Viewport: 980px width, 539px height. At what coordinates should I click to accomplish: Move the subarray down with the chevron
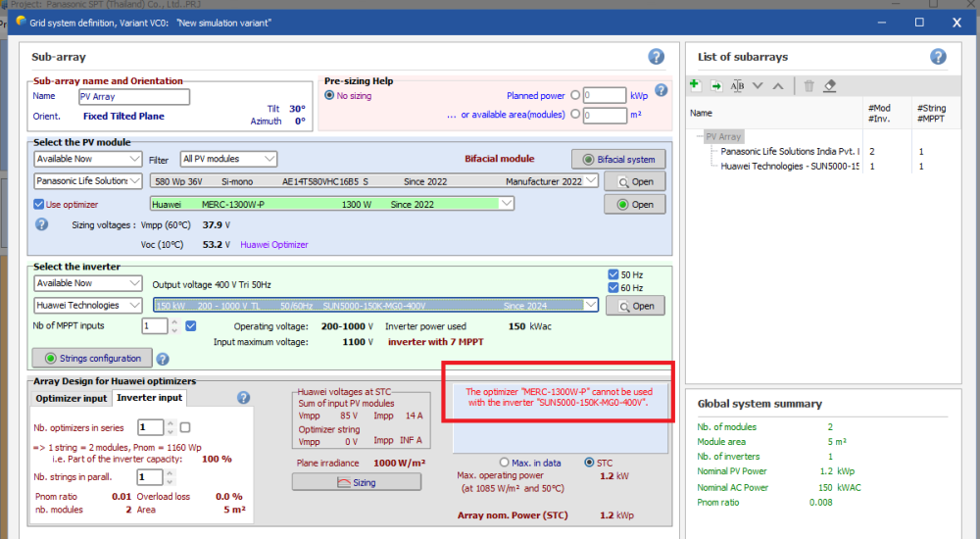tap(758, 86)
